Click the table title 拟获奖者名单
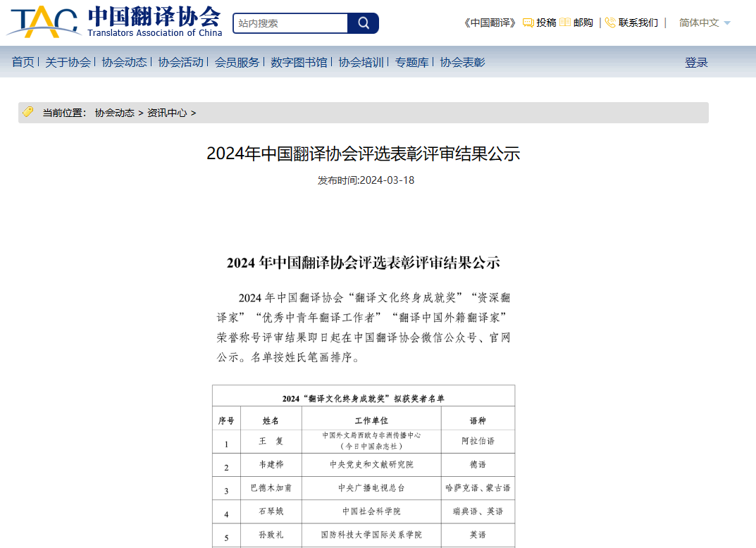The image size is (756, 548). tap(364, 399)
